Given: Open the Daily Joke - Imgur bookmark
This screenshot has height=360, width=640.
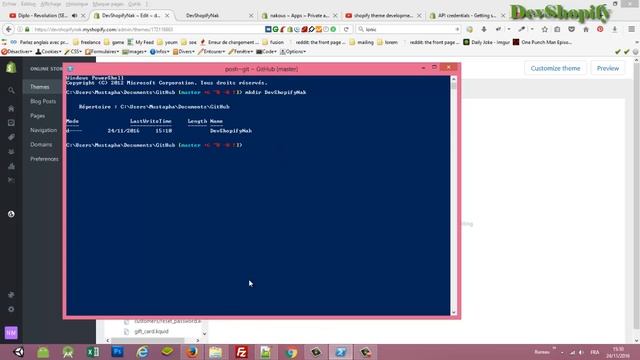Looking at the screenshot, I should click(x=487, y=42).
